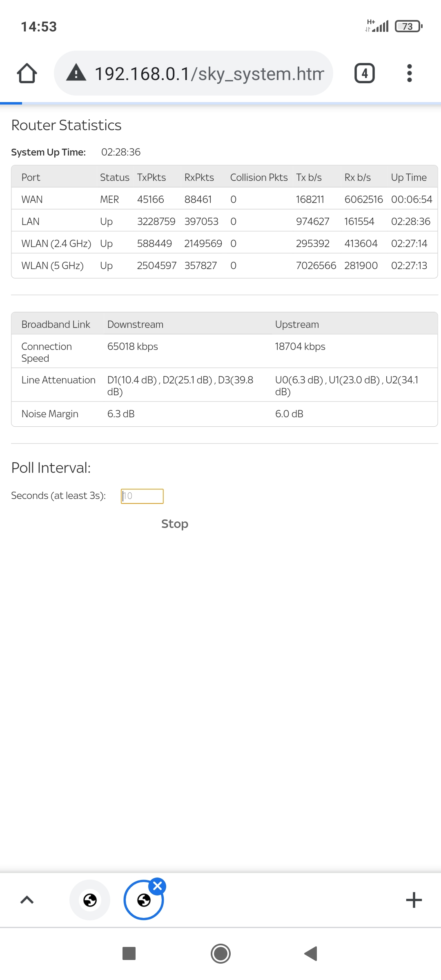
Task: Switch to the first globe tab
Action: tap(90, 900)
